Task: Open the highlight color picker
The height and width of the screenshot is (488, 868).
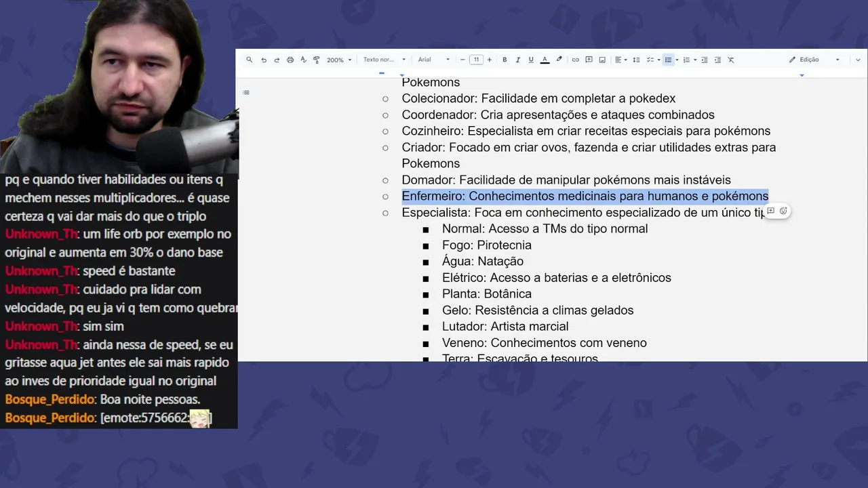Action: click(559, 60)
